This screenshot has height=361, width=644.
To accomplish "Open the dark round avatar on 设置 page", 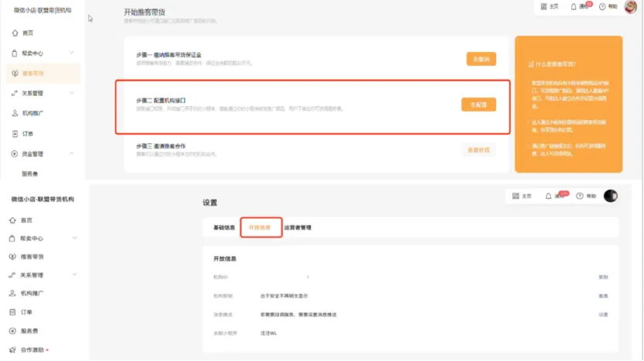I will tap(611, 196).
